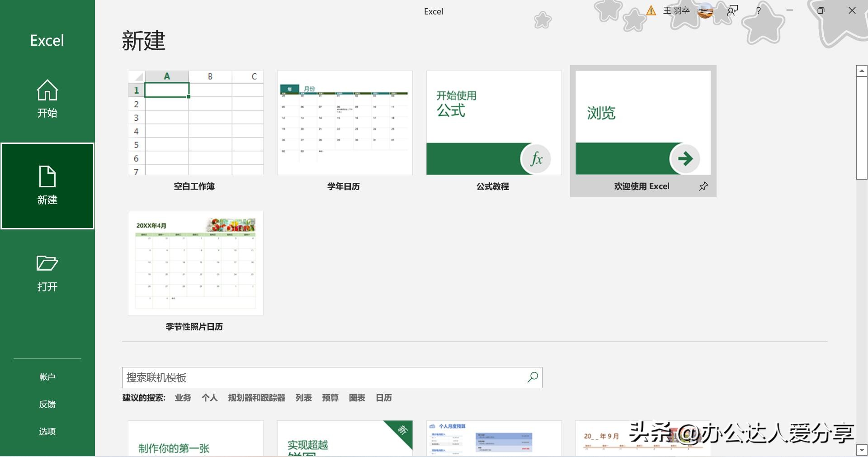Click the yellow warning notification icon
The image size is (868, 457).
tap(651, 10)
